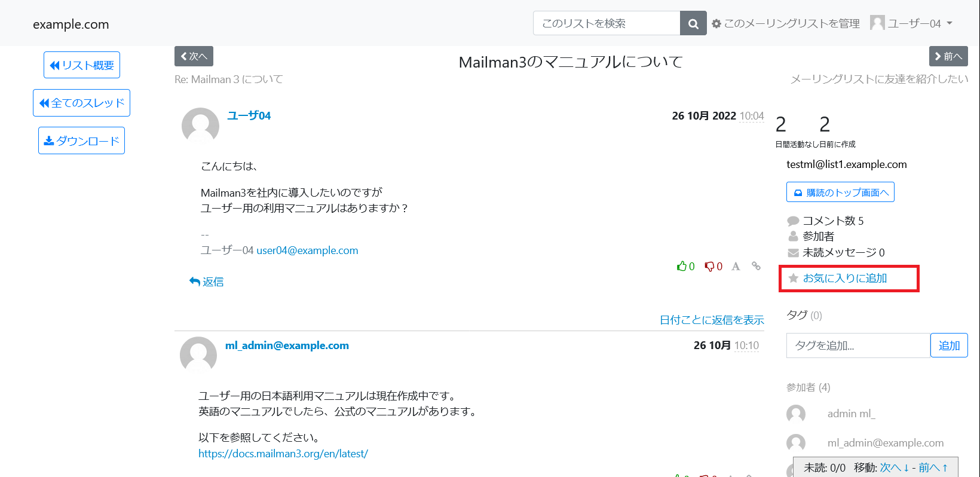Viewport: 980px width, 477px height.
Task: Click testml@list1.example.com list address
Action: pos(847,164)
